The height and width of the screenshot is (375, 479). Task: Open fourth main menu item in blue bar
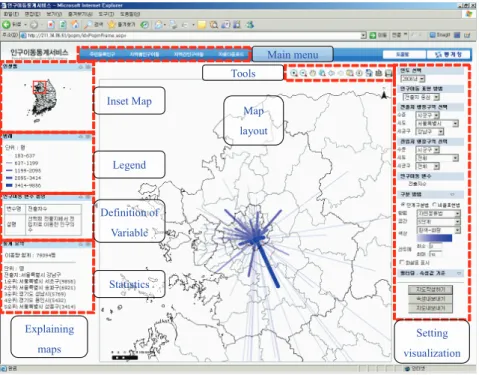coord(231,54)
